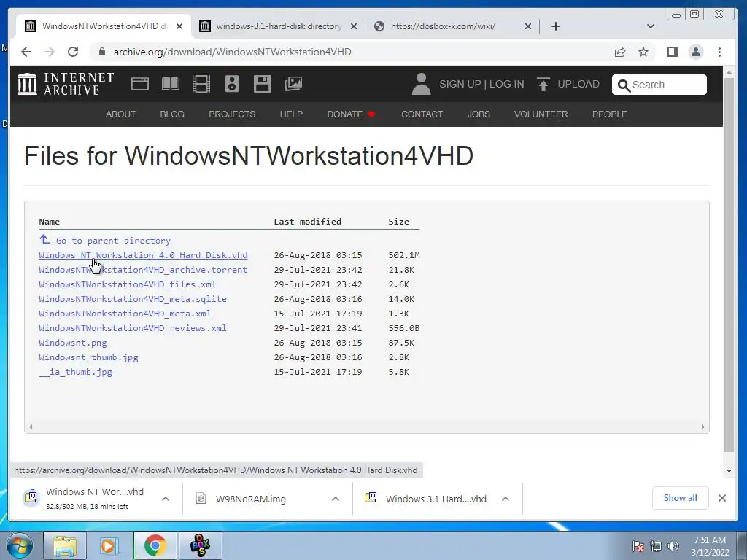The image size is (747, 560).
Task: Open the HELP menu item
Action: pos(291,114)
